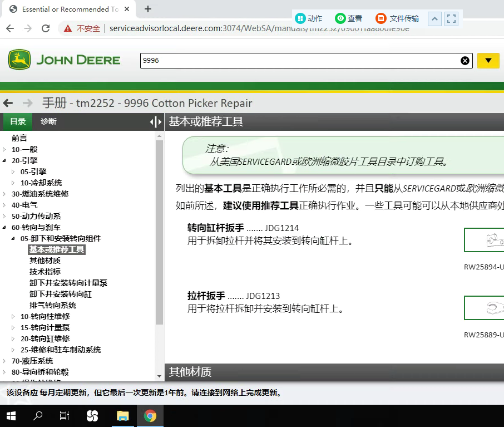
Task: Close the Essential or Recommended Tools tab
Action: (127, 9)
